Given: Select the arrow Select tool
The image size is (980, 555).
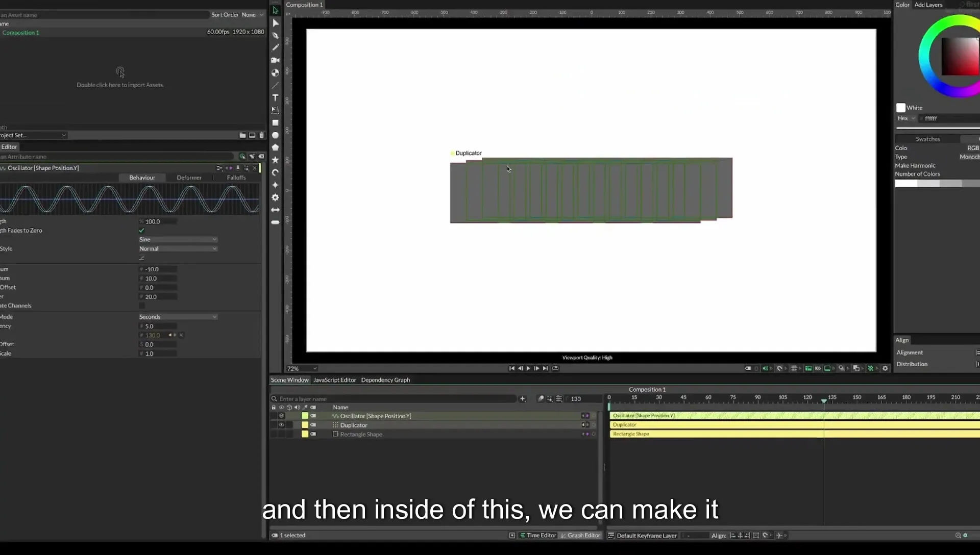Looking at the screenshot, I should [275, 10].
